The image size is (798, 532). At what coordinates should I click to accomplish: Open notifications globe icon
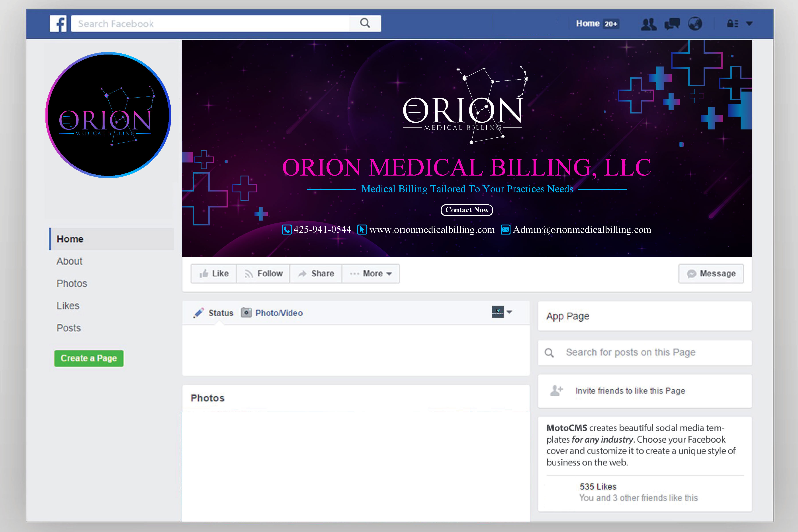click(x=695, y=24)
